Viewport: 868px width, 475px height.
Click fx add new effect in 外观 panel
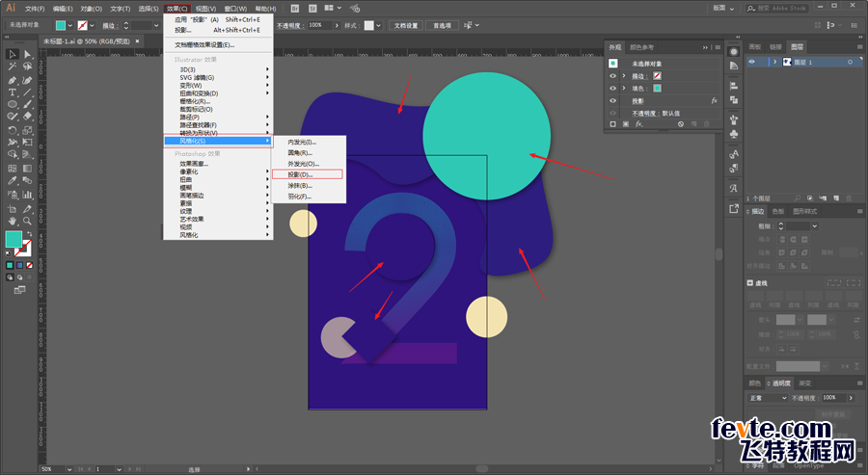point(638,124)
